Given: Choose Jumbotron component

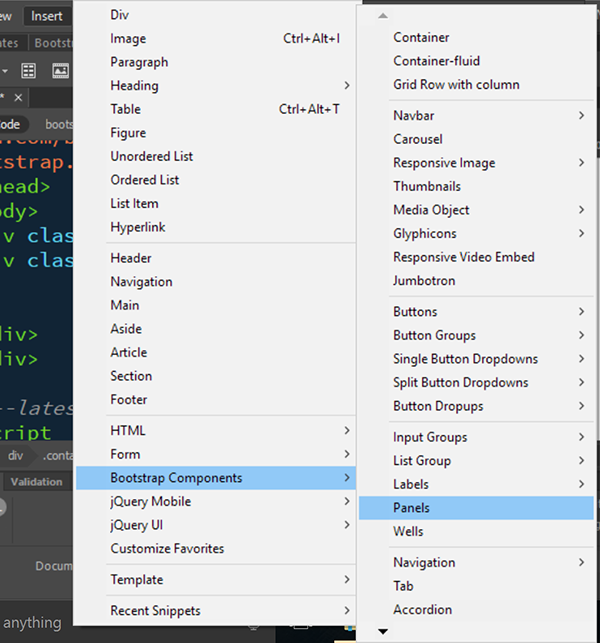Looking at the screenshot, I should [x=425, y=281].
